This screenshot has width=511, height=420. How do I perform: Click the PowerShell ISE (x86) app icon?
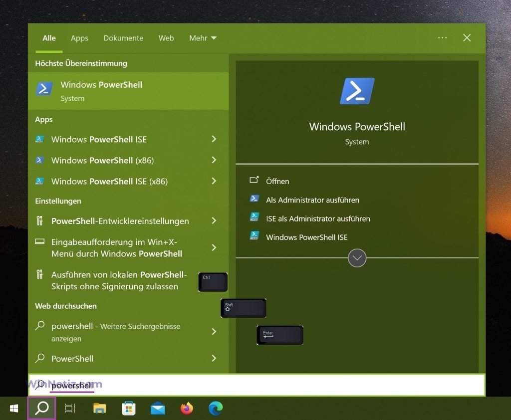click(x=40, y=181)
